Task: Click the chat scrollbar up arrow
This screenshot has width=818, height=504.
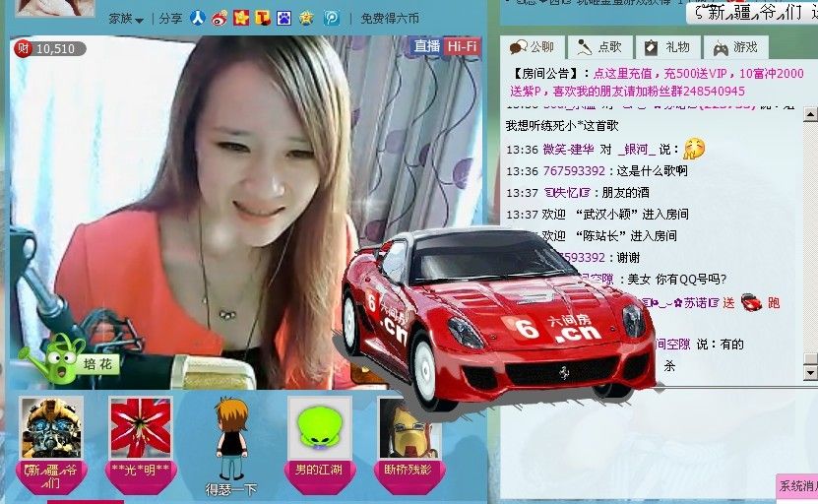Action: [x=810, y=113]
